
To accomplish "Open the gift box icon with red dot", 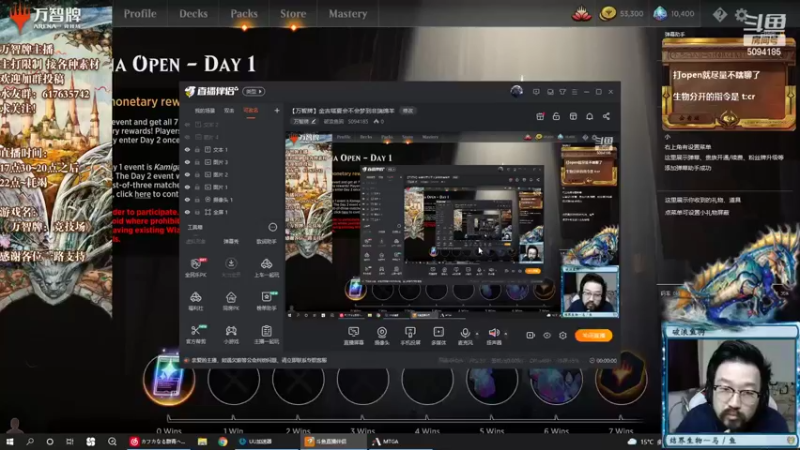I will point(540,116).
